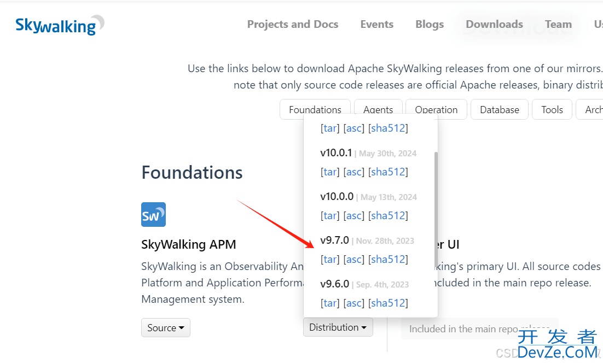
Task: Click date text May 13th, 2024
Action: (x=389, y=197)
